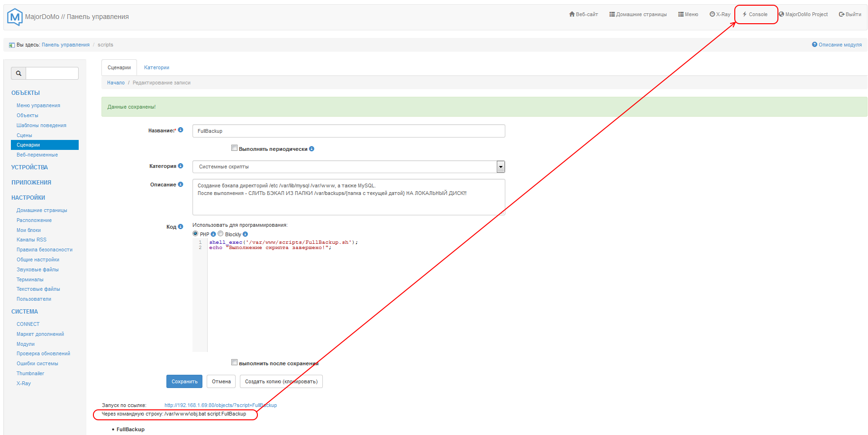Open Пользователи in sidebar
This screenshot has width=868, height=435.
(34, 299)
